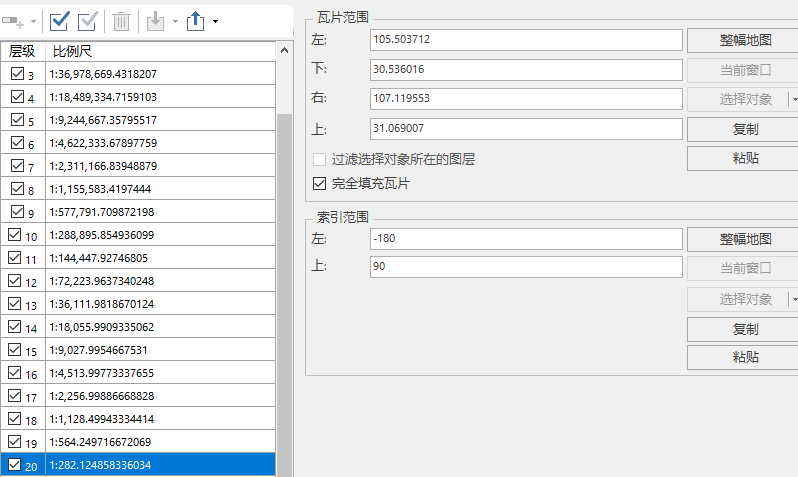Open dropdown arrow beside export icon

[x=215, y=21]
